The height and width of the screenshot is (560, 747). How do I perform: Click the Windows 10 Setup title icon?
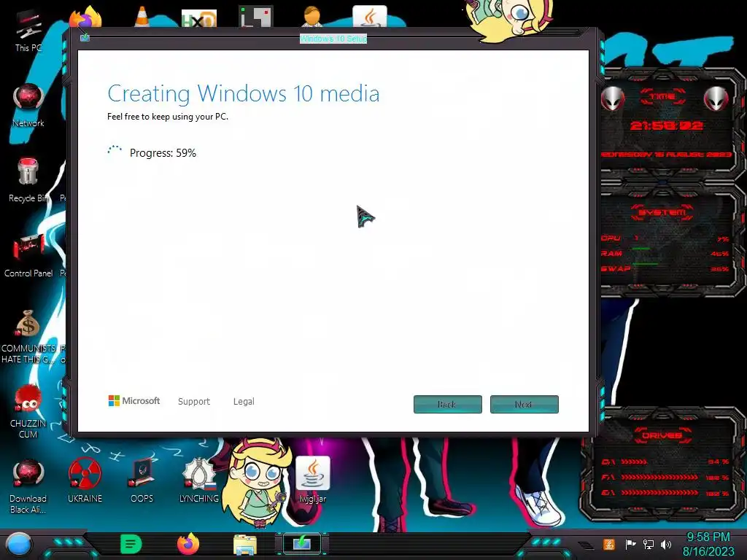pyautogui.click(x=85, y=38)
